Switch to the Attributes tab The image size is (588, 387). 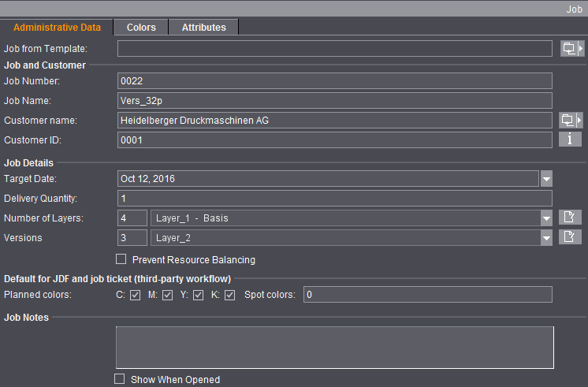tap(203, 27)
